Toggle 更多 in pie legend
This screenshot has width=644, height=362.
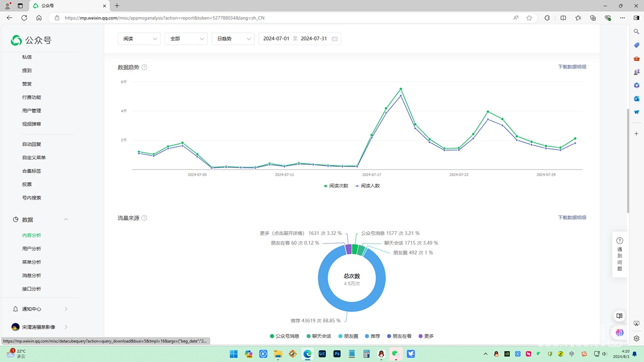coord(426,336)
